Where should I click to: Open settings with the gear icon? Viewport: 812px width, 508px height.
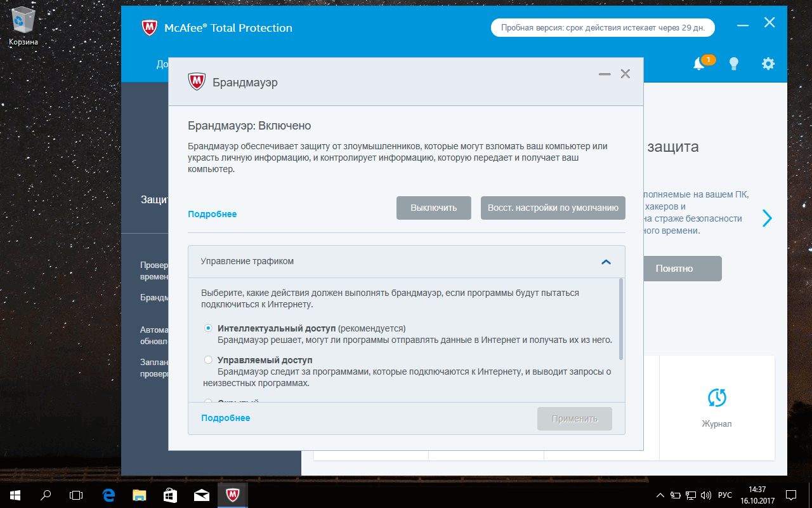coord(768,63)
